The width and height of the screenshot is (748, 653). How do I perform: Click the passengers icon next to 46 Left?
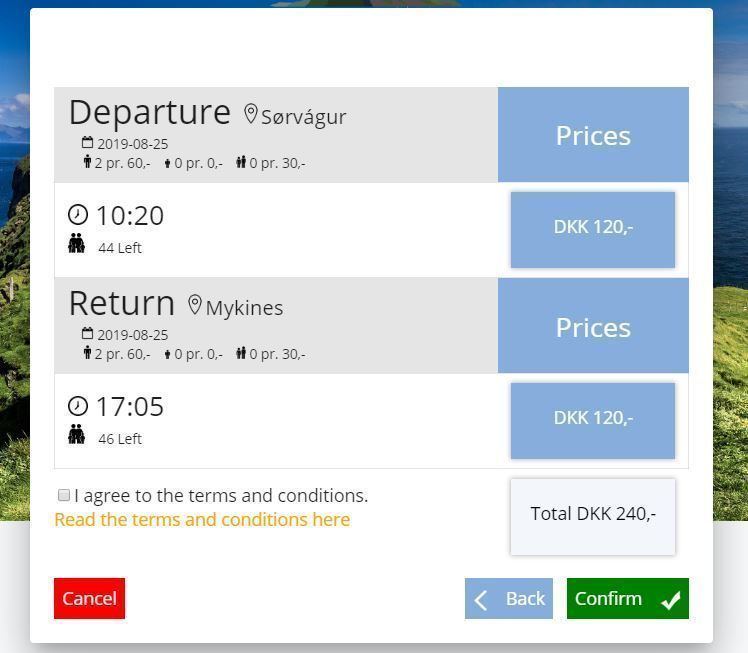point(76,434)
